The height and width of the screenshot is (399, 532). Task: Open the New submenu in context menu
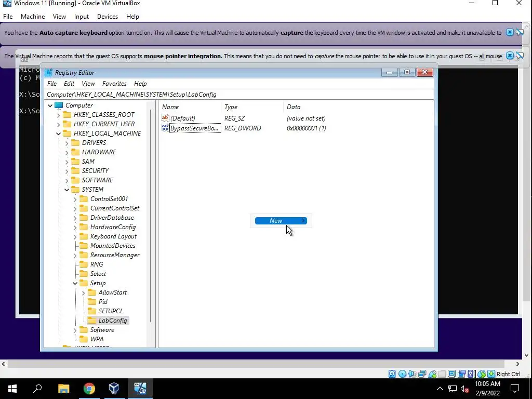281,220
